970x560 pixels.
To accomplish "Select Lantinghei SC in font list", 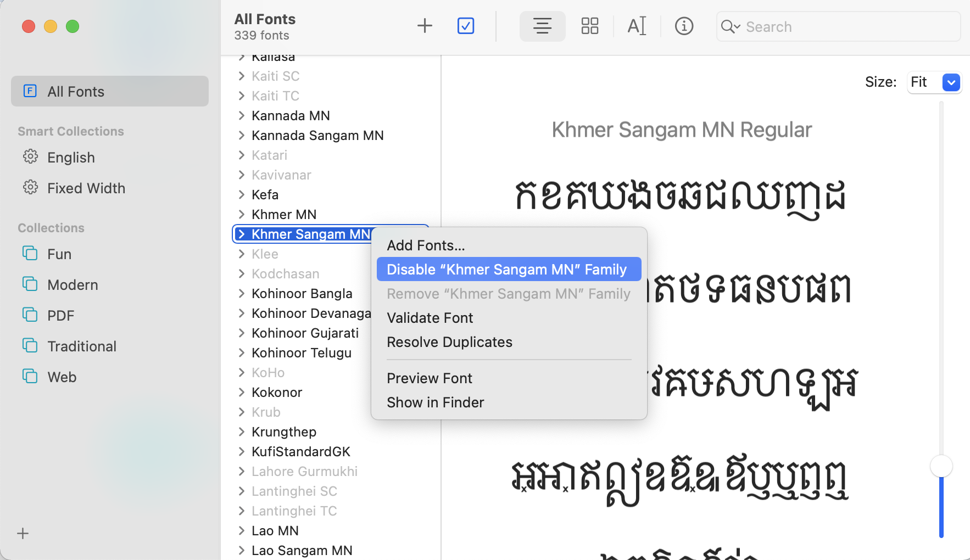I will tap(294, 491).
